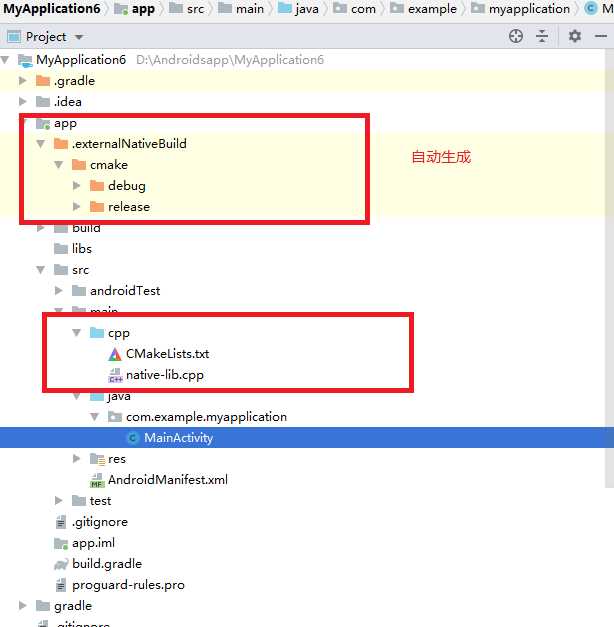Select the cpp source folder icon

point(97,333)
